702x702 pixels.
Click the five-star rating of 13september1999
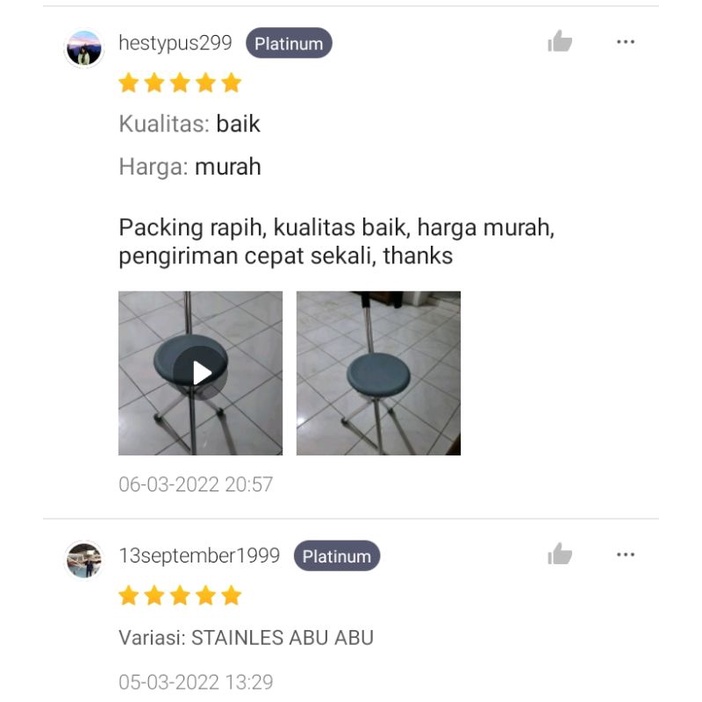click(180, 595)
